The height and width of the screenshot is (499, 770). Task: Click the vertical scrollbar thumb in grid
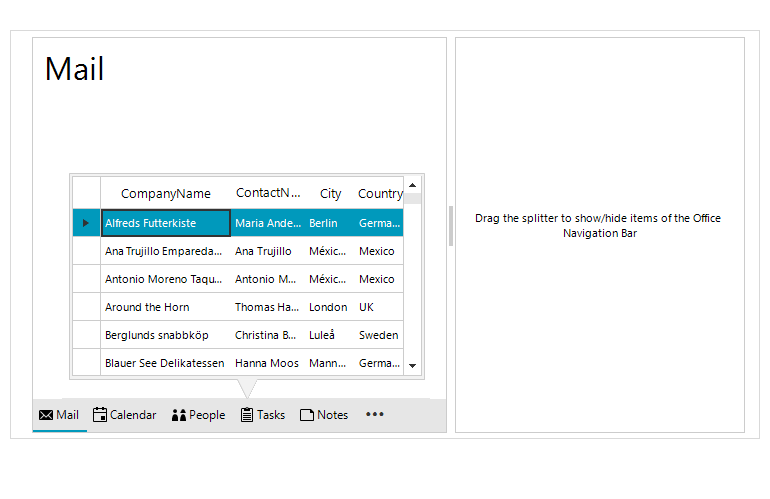click(x=412, y=198)
